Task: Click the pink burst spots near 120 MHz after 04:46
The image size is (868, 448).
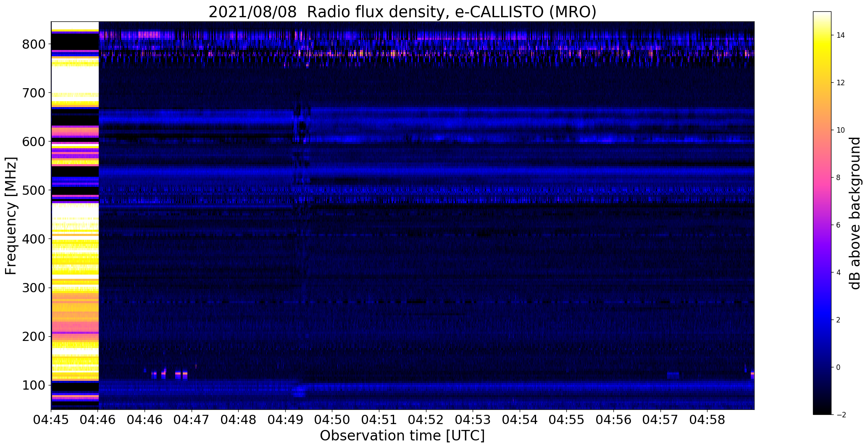Action: [x=169, y=373]
